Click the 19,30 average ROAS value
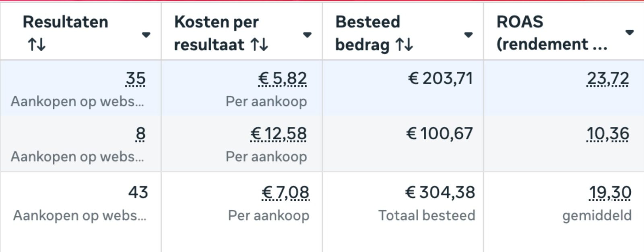The height and width of the screenshot is (252, 644). (x=610, y=192)
